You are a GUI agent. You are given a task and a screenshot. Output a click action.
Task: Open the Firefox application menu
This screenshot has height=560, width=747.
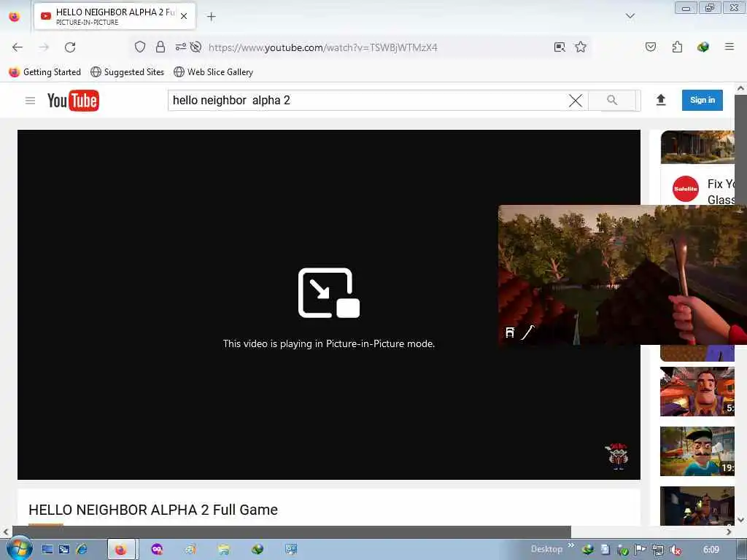click(729, 47)
